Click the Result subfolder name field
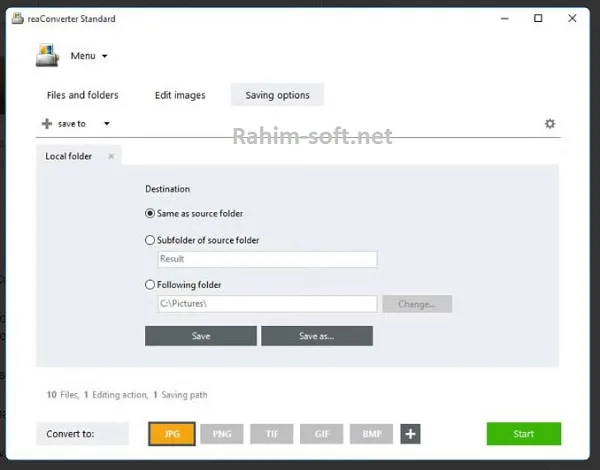Screen dimensions: 600x470 [267, 259]
